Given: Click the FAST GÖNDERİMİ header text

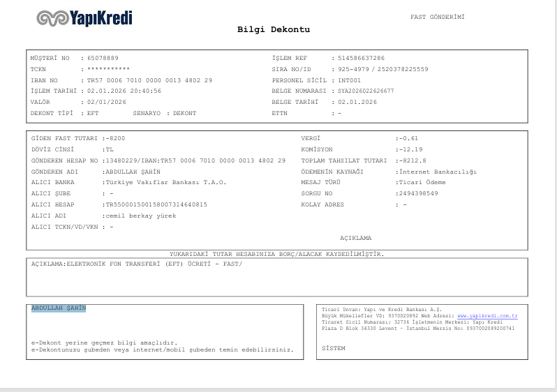Looking at the screenshot, I should pyautogui.click(x=437, y=17).
